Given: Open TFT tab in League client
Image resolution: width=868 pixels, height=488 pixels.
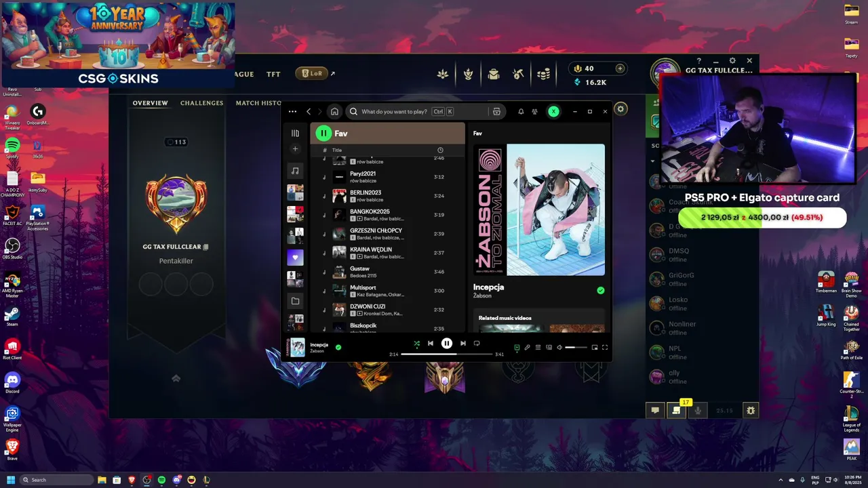Looking at the screenshot, I should point(273,74).
